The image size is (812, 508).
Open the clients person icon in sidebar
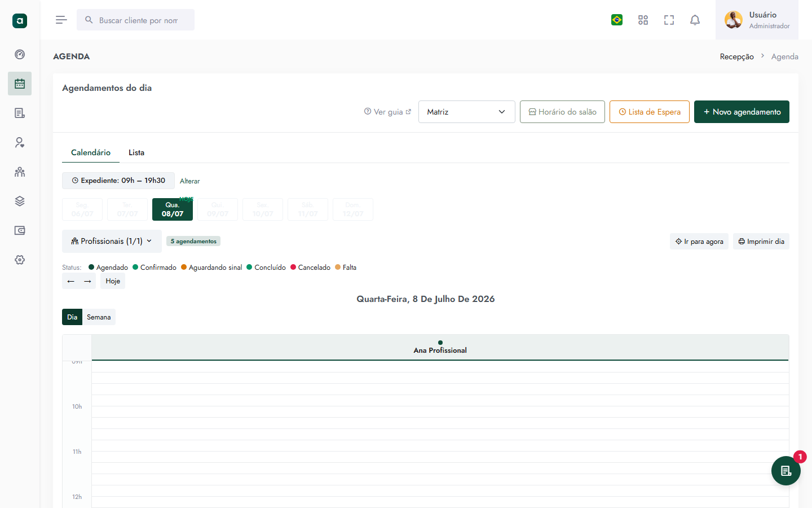[x=20, y=142]
